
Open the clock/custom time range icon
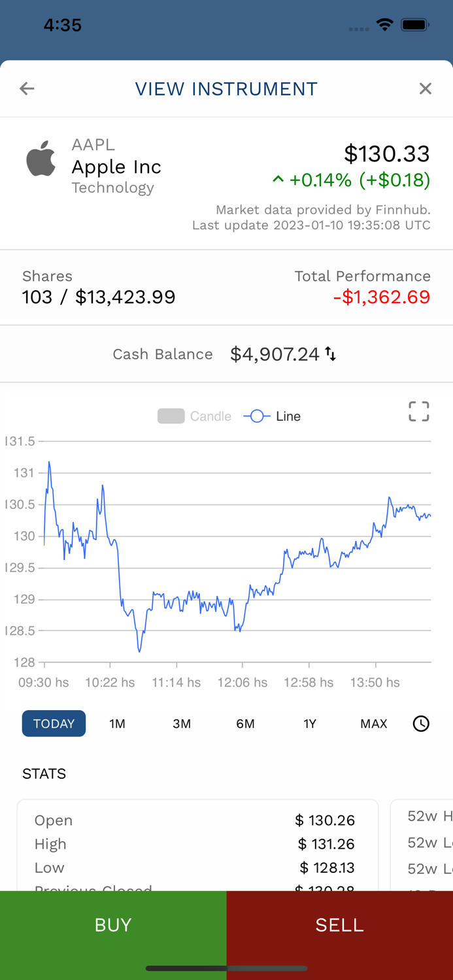point(421,723)
